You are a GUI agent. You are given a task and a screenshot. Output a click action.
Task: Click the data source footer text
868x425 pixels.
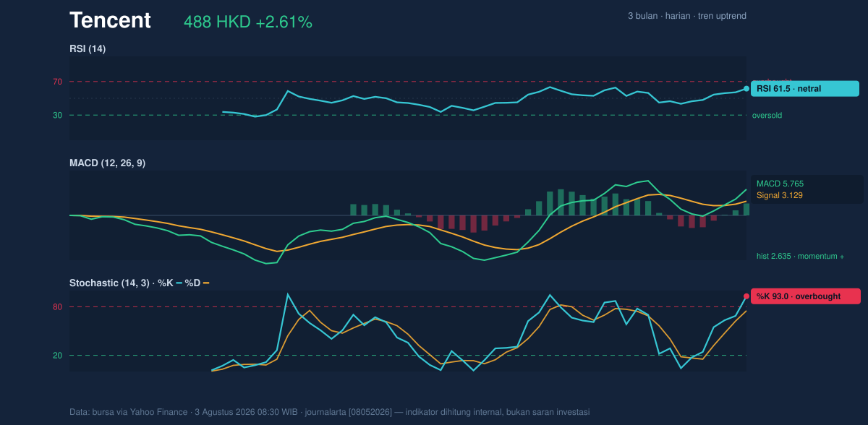click(x=329, y=412)
